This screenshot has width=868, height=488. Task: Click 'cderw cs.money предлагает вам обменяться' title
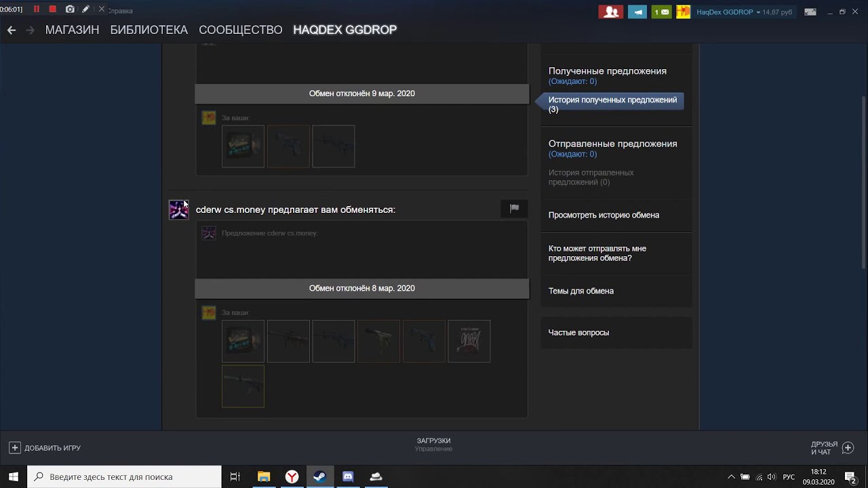295,209
